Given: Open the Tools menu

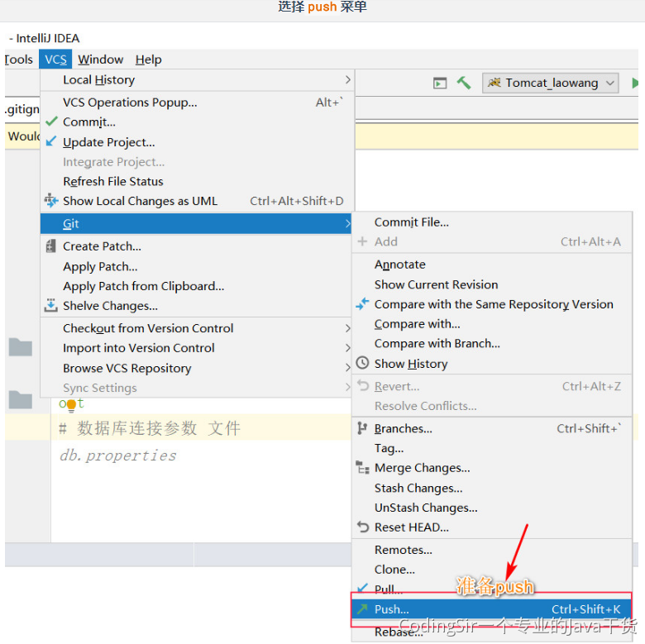Looking at the screenshot, I should click(x=18, y=60).
